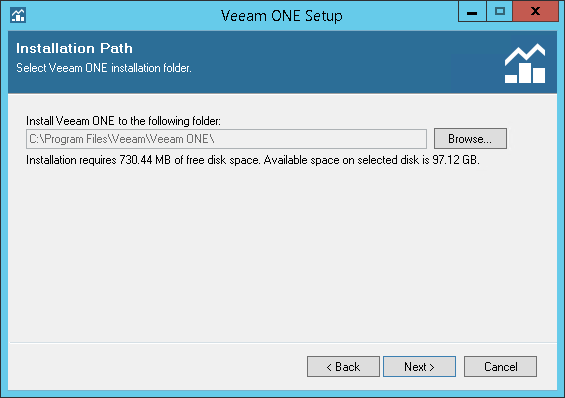Go to the previous step with Back
The image size is (565, 398).
(x=343, y=367)
